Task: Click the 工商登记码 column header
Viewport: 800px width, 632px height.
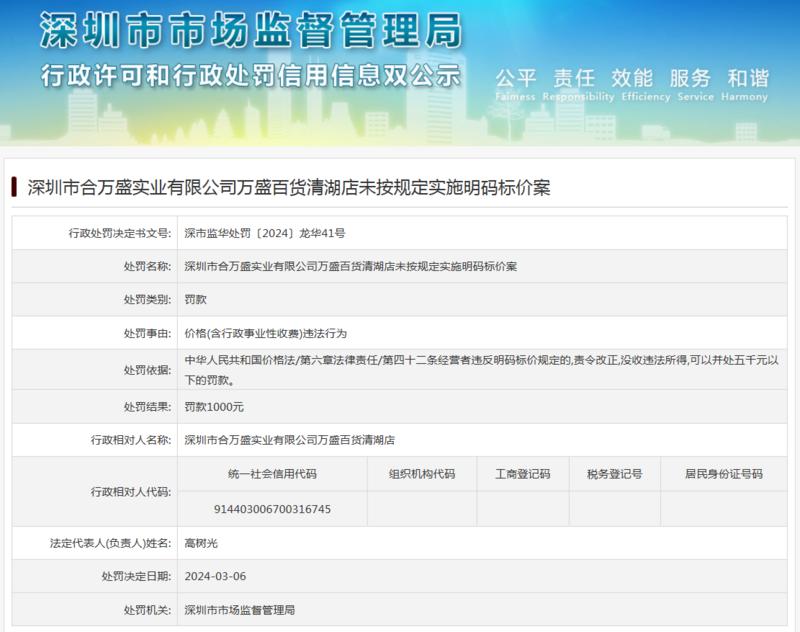Action: click(523, 474)
